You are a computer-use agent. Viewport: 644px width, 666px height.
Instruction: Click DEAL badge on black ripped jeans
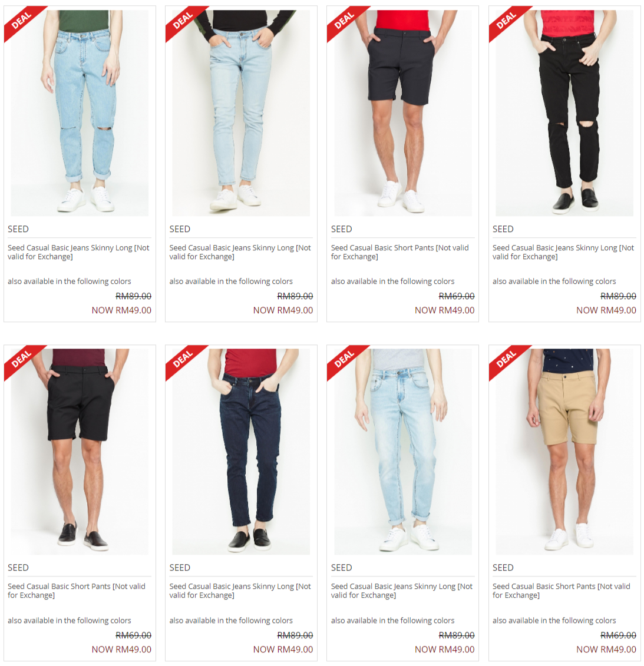(508, 22)
